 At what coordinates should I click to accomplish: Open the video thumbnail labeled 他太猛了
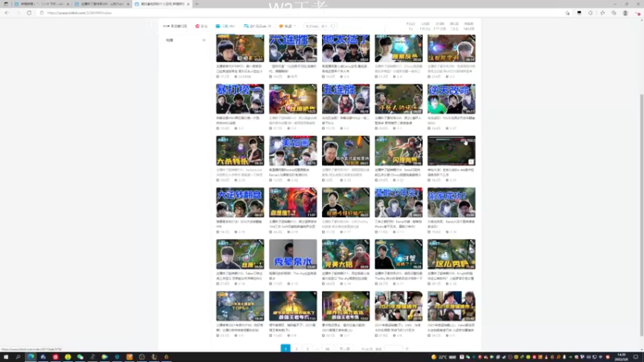point(346,48)
